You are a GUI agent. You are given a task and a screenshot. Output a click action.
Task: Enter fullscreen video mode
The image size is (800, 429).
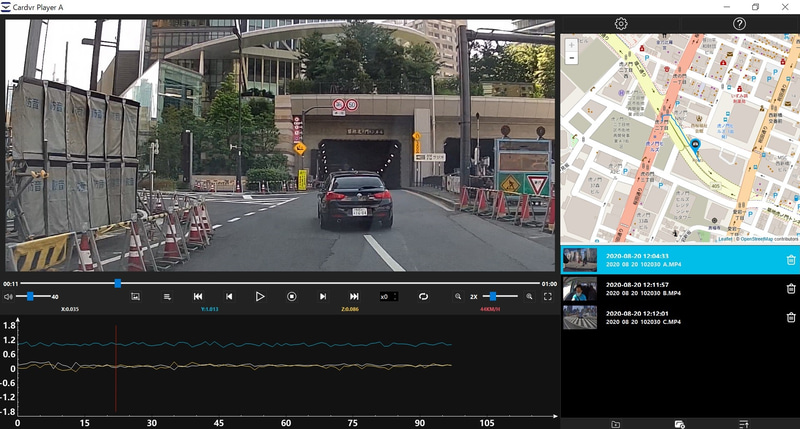(547, 296)
